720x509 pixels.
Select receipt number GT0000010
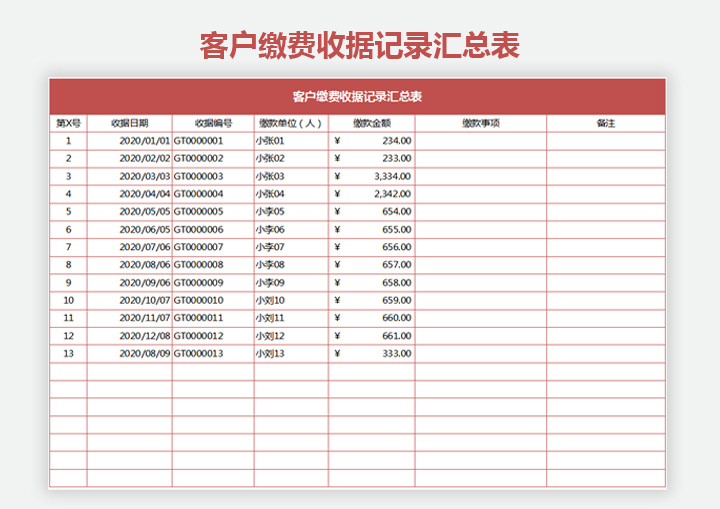(x=198, y=300)
